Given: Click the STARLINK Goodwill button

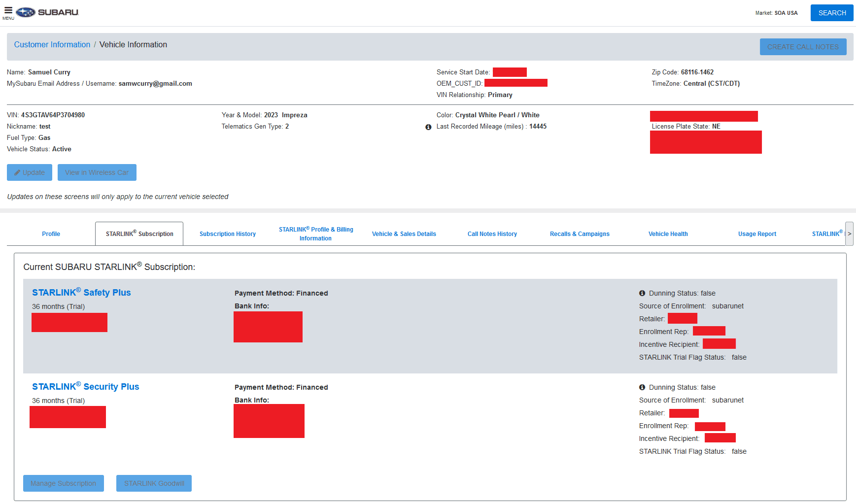Looking at the screenshot, I should pos(154,483).
